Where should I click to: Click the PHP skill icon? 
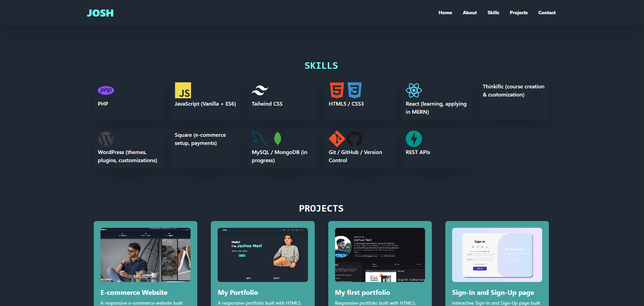(106, 90)
